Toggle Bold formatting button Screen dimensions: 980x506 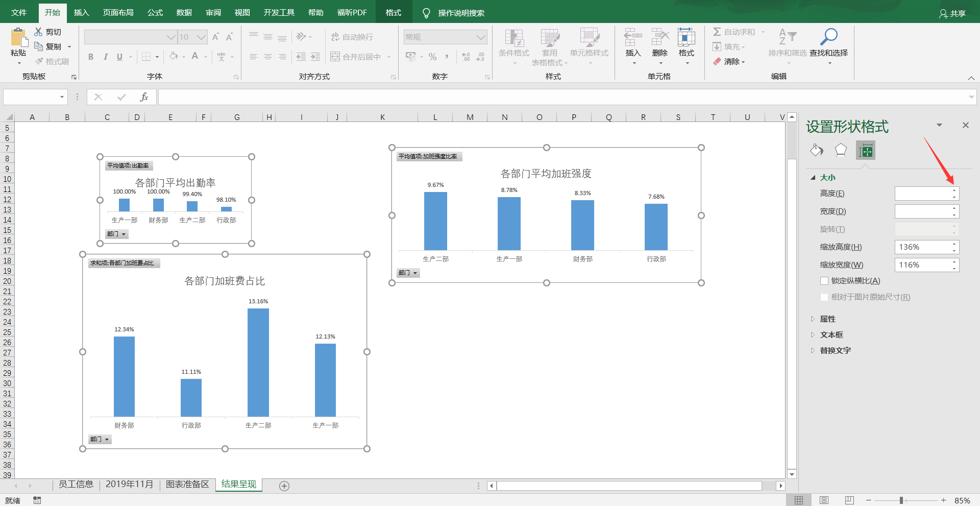point(91,57)
